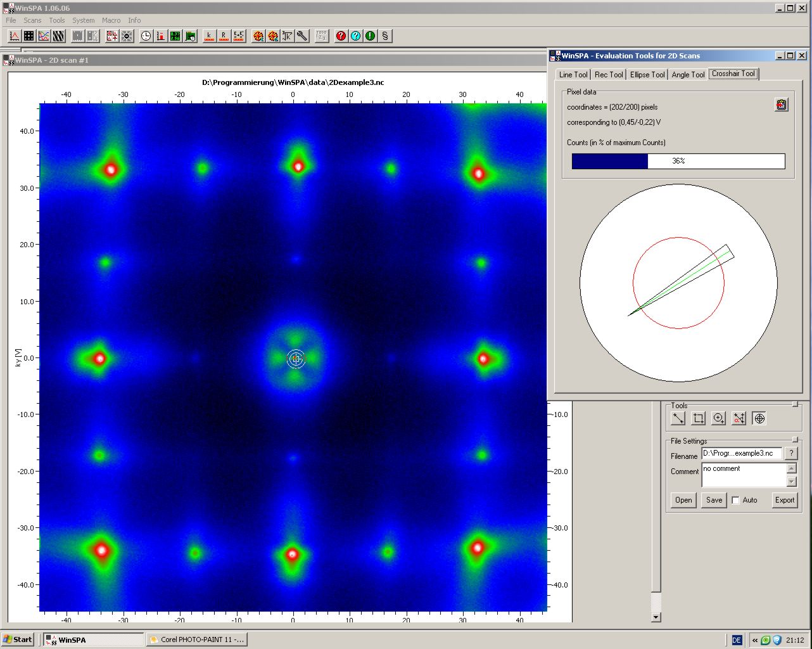
Task: Click the Export button
Action: pos(784,500)
